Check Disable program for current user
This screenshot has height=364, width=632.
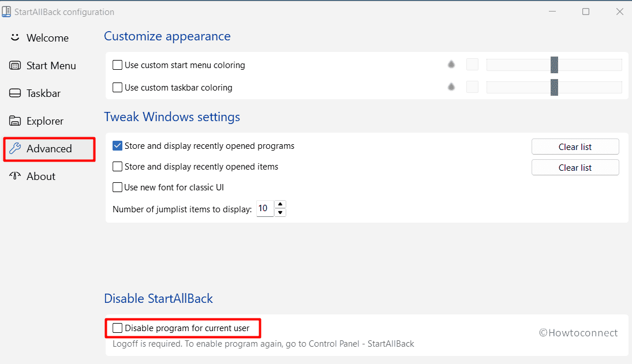118,328
